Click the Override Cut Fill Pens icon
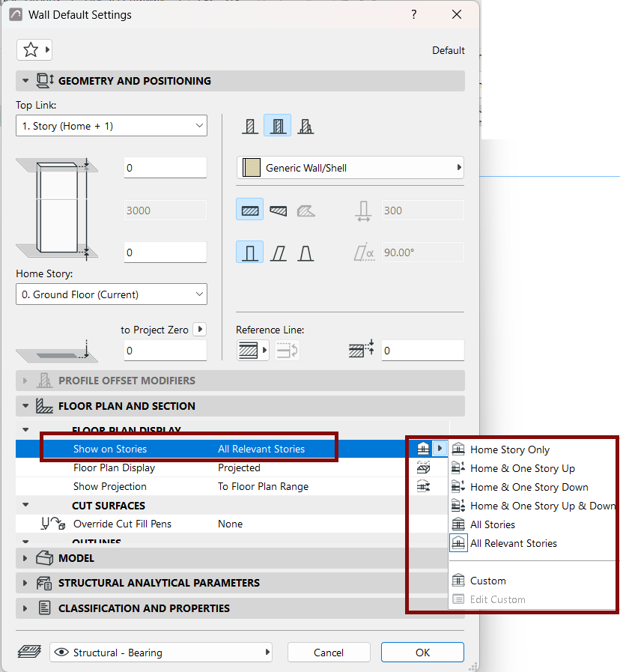This screenshot has height=672, width=620. click(53, 524)
